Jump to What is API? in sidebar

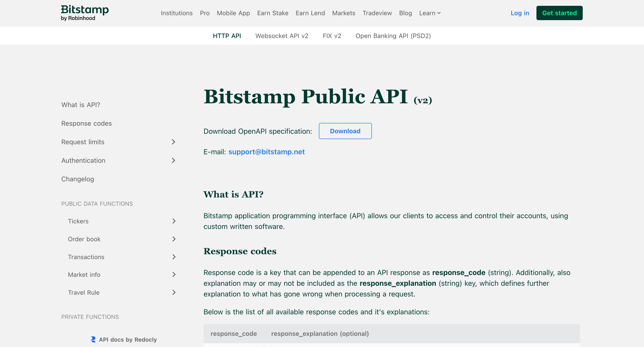pos(80,105)
